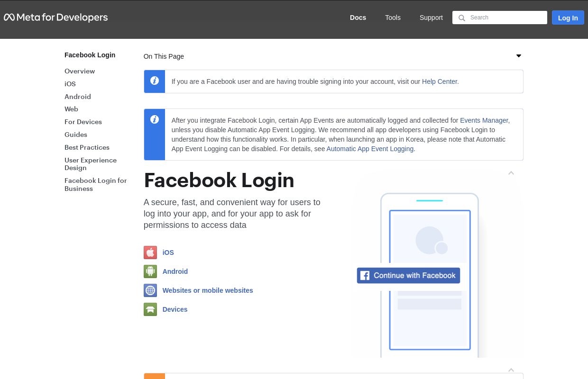Click the globe icon for mobile websites
The width and height of the screenshot is (588, 379).
tap(150, 290)
